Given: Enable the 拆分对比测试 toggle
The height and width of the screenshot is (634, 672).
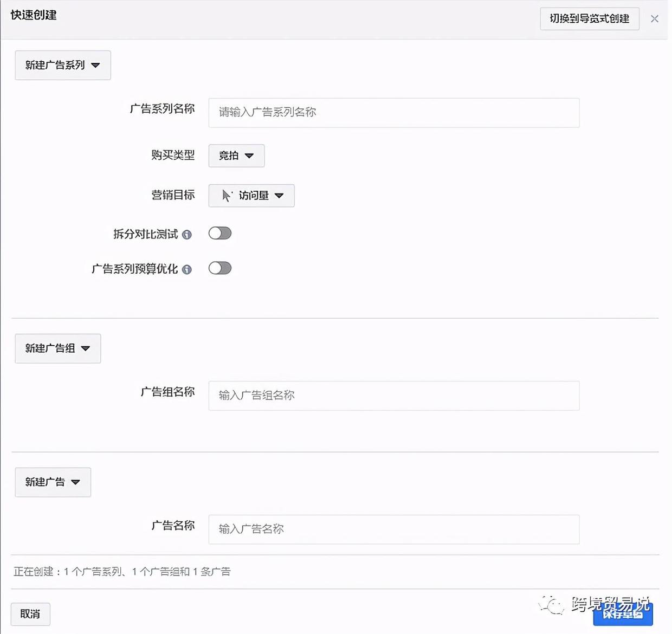Looking at the screenshot, I should [x=219, y=233].
